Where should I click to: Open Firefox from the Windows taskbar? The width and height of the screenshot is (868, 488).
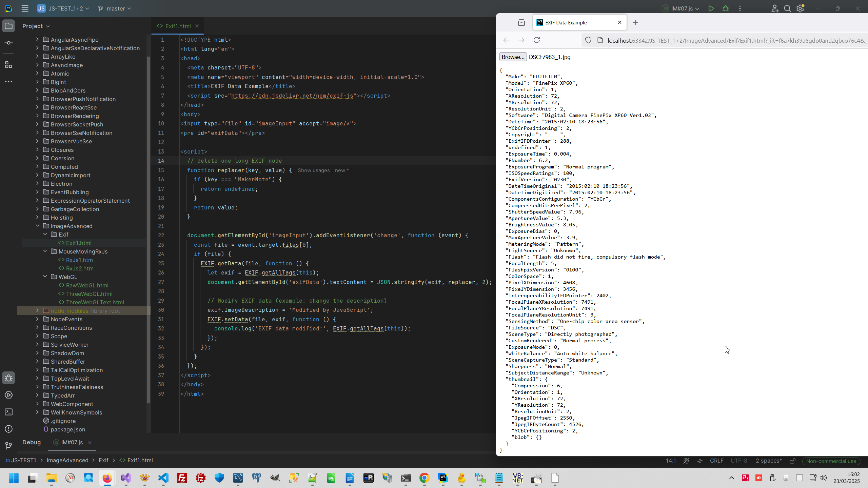tap(107, 478)
